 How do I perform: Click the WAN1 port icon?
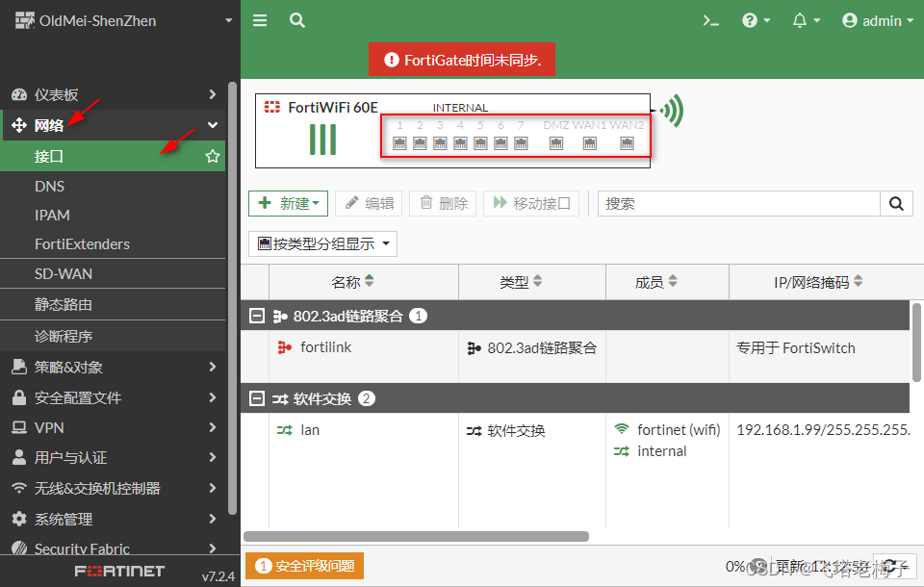(589, 143)
